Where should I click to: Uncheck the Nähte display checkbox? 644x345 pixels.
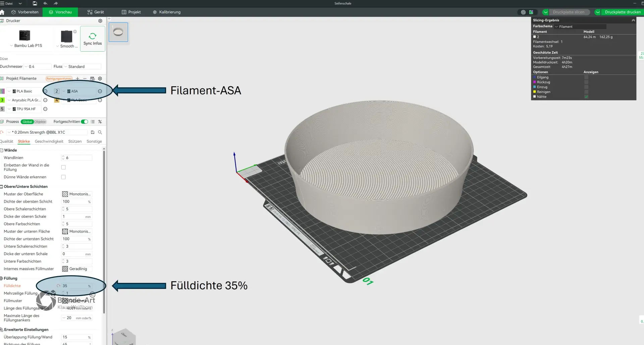pyautogui.click(x=586, y=97)
